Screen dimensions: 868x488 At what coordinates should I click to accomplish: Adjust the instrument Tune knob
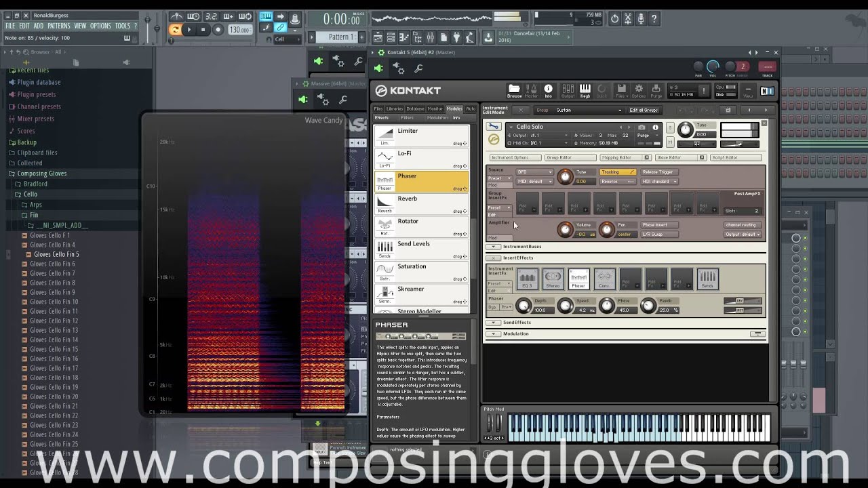(x=686, y=129)
